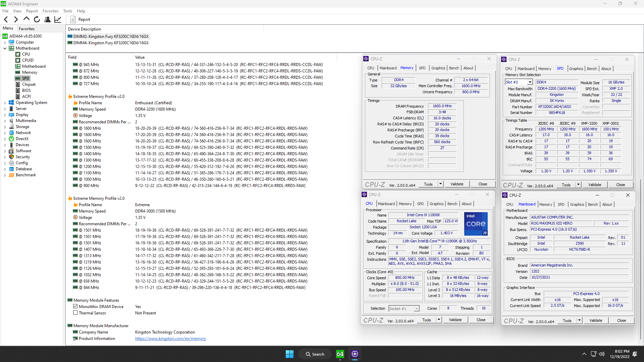Click the Value column header
The height and width of the screenshot is (362, 644).
140,57
